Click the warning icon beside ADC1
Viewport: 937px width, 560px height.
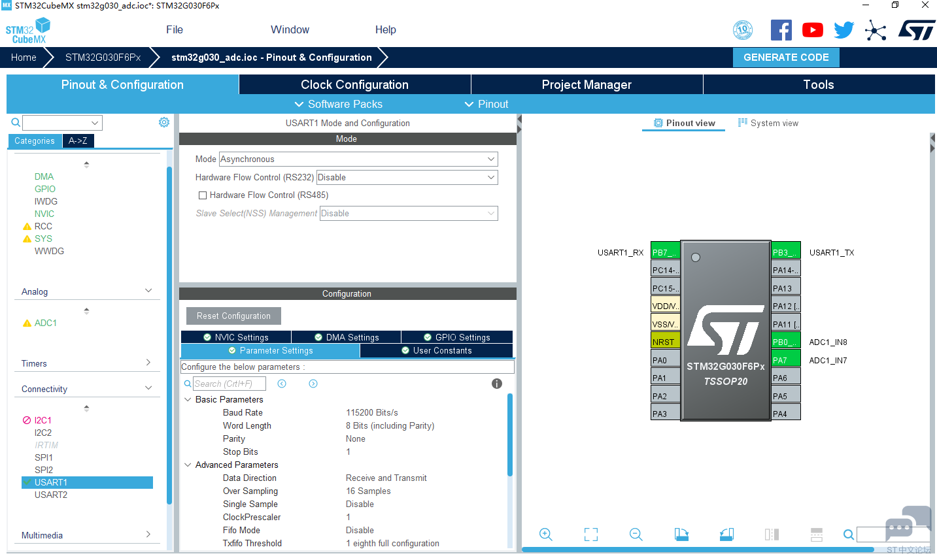tap(27, 323)
